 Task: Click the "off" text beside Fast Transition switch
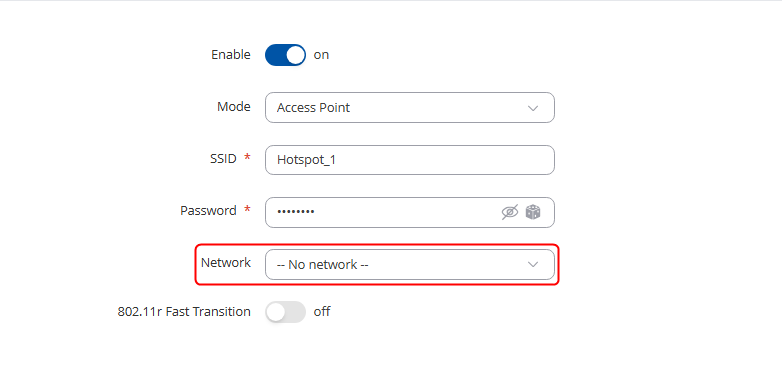click(x=322, y=312)
